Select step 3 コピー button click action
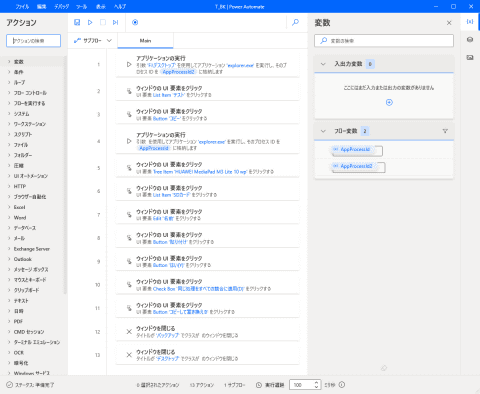Viewport: 480px width, 394px height. click(207, 114)
